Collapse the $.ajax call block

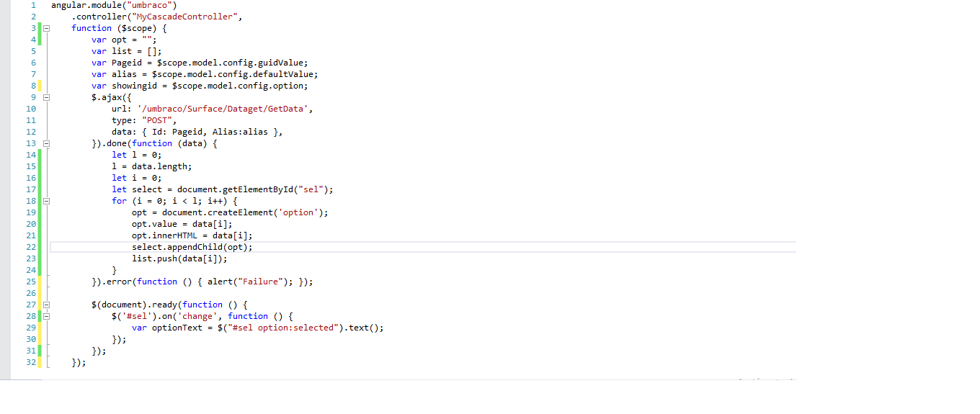(x=47, y=97)
